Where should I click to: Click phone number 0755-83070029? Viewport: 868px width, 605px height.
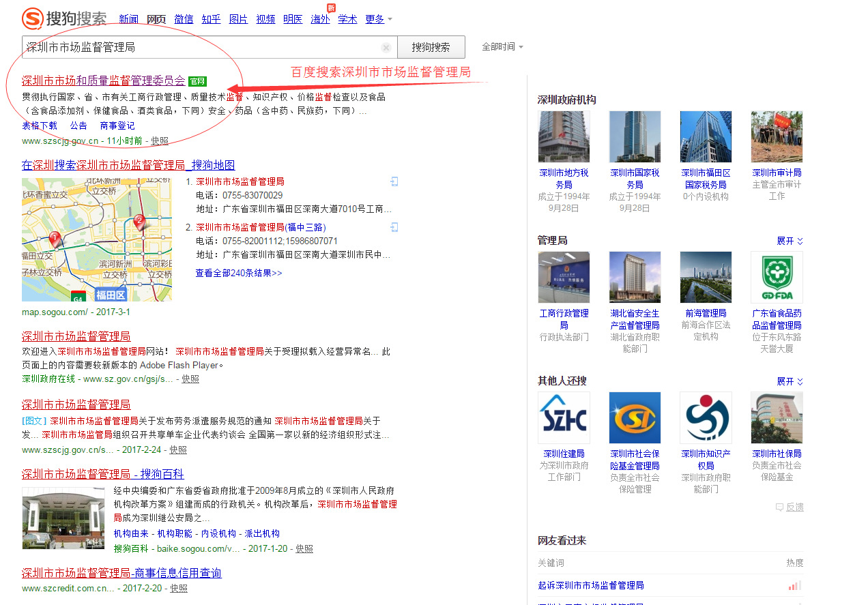(252, 195)
